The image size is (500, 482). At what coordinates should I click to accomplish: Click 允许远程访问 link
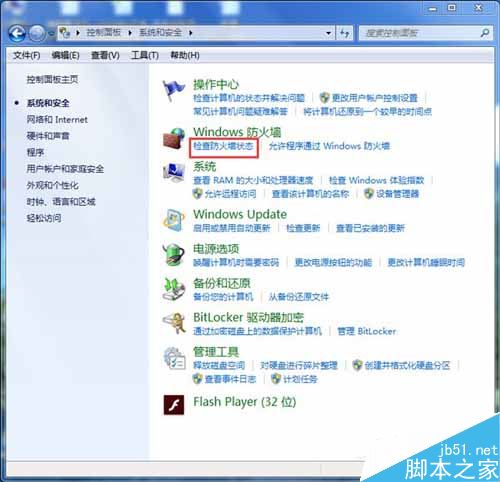[230, 194]
